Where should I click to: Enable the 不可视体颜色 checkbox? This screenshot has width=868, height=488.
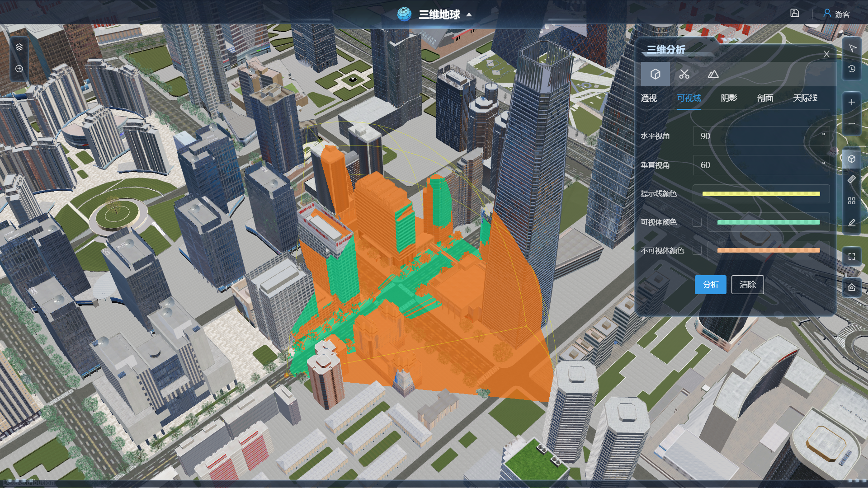tap(697, 251)
